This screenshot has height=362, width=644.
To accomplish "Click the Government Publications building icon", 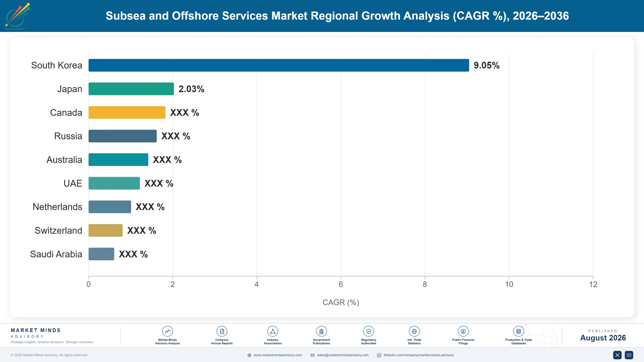I will pos(321,331).
